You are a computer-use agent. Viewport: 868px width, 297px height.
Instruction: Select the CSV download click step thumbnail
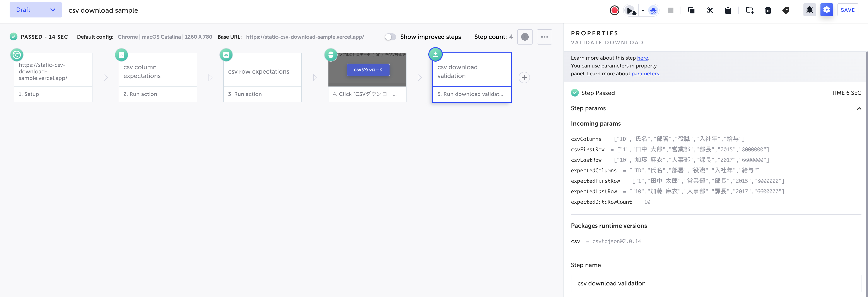tap(367, 70)
